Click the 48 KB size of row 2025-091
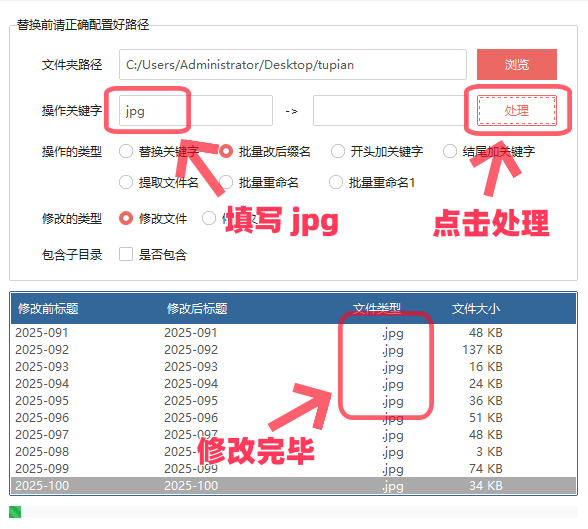The height and width of the screenshot is (529, 588). tap(486, 333)
